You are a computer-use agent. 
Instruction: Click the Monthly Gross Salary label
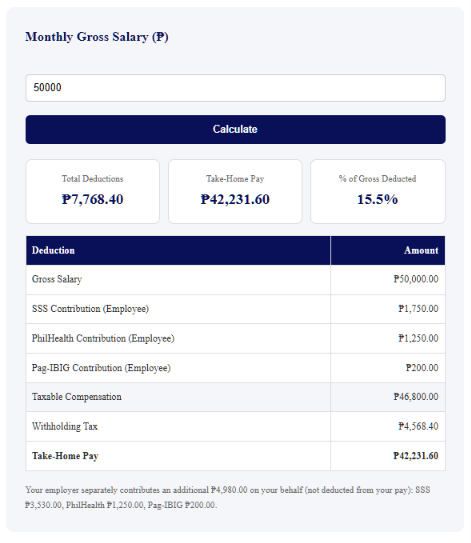[x=97, y=37]
